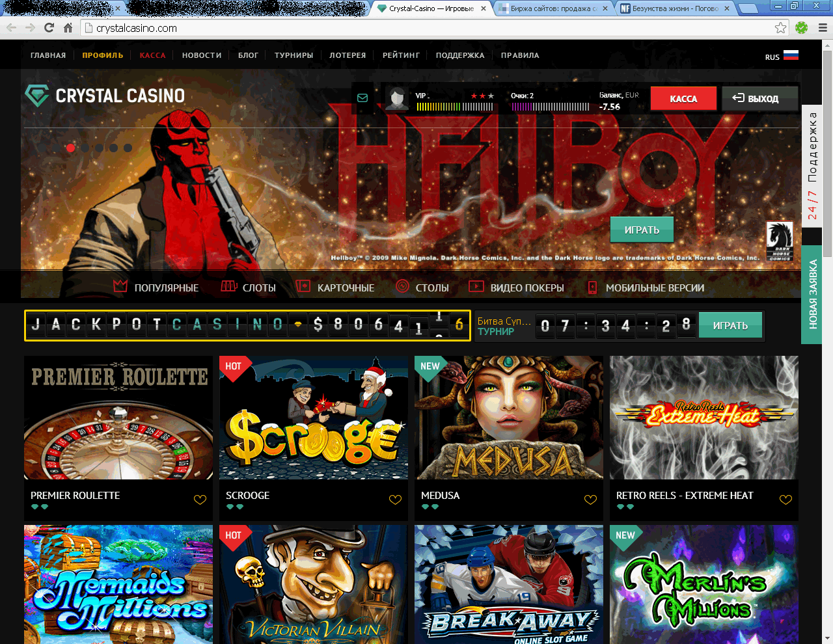Open Retro Reels Extreme Heat thumbnail
The height and width of the screenshot is (644, 833).
tap(704, 418)
